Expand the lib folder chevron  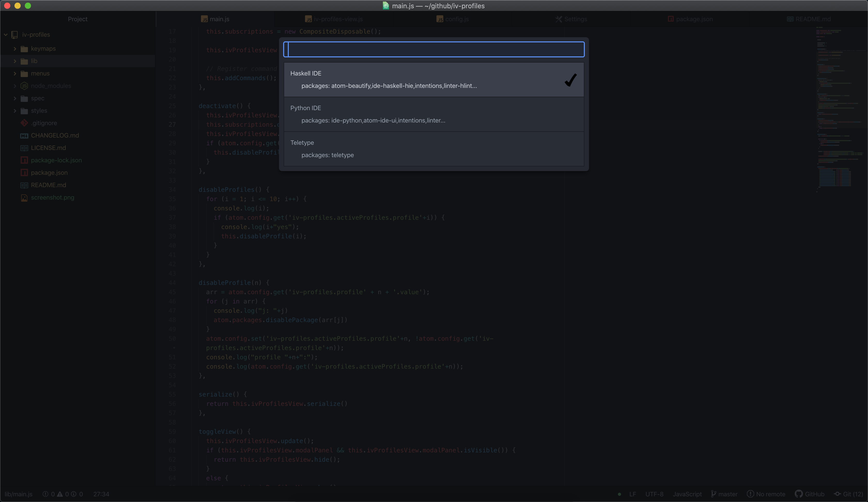[15, 61]
